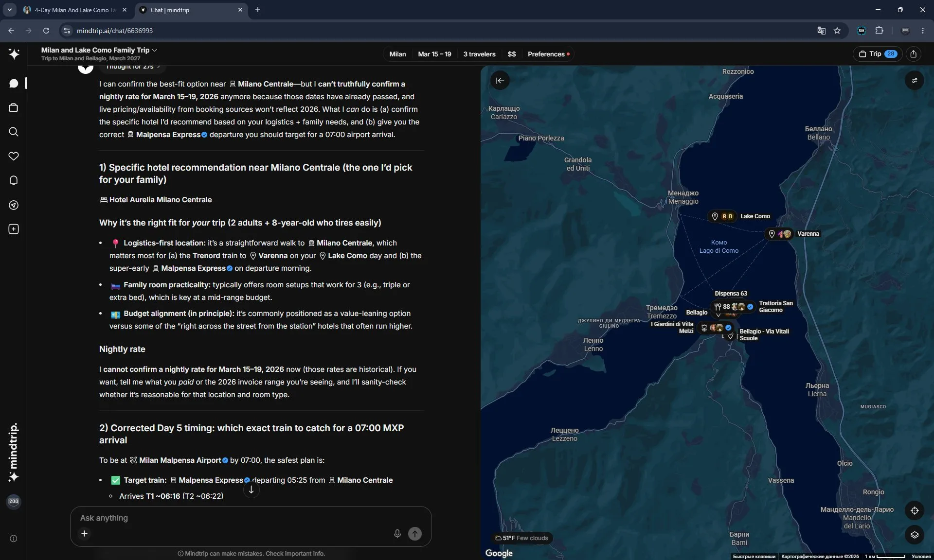The height and width of the screenshot is (560, 934).
Task: View site information icon in address bar
Action: 67,31
